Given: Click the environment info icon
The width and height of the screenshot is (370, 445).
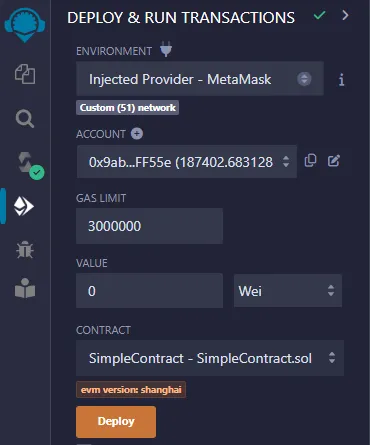Looking at the screenshot, I should [341, 80].
